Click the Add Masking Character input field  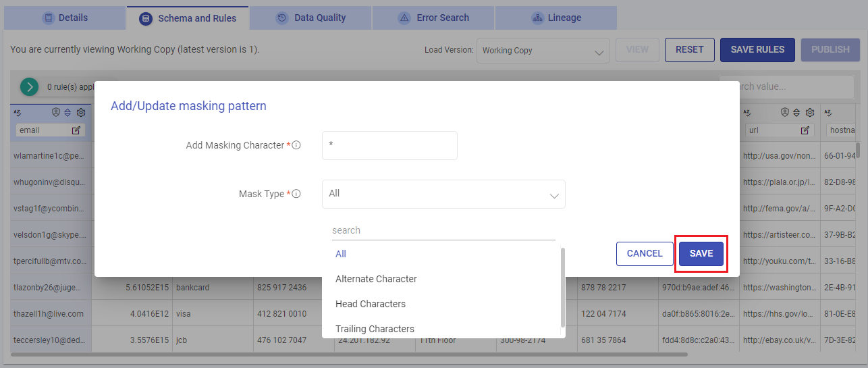389,145
